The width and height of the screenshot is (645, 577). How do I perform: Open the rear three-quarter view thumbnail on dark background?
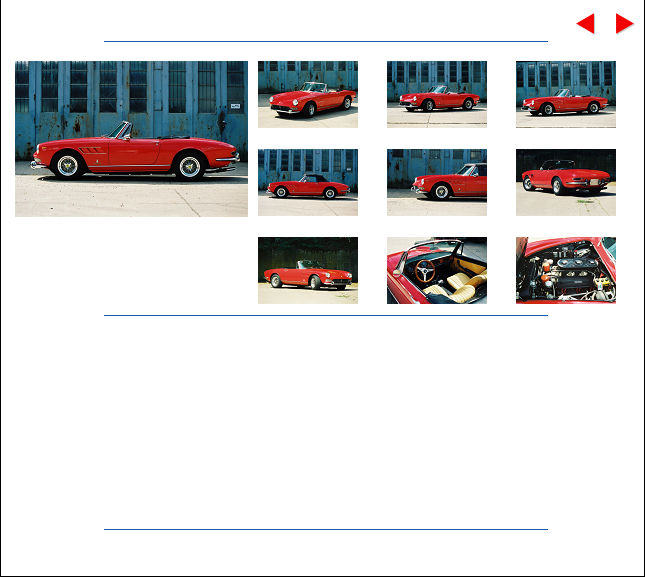click(566, 182)
